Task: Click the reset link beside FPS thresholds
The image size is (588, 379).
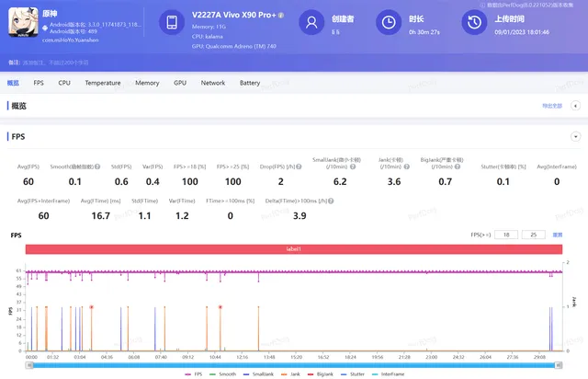Action: 557,235
